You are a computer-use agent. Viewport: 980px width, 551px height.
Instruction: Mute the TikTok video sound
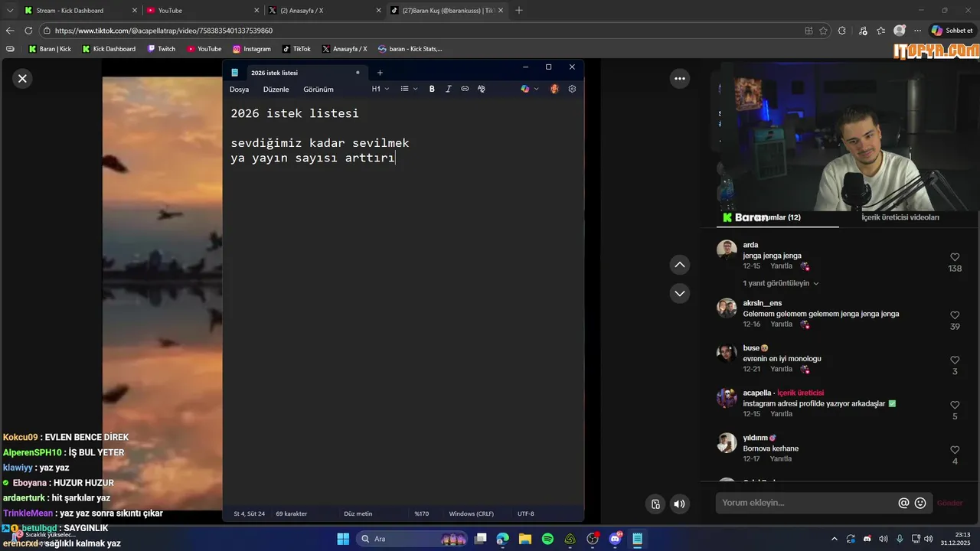pos(679,504)
